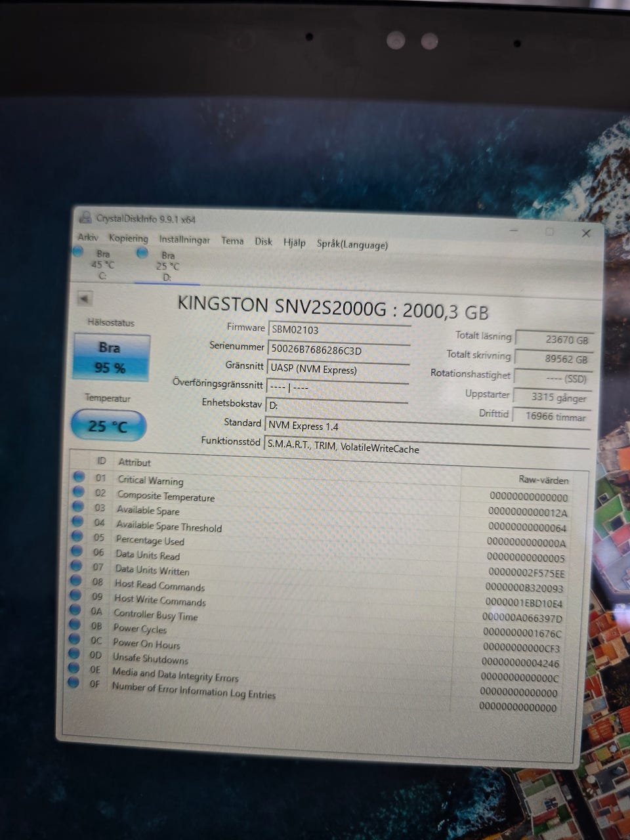Viewport: 630px width, 840px height.
Task: Click the blue status circle for Host Read Commands
Action: click(x=76, y=581)
